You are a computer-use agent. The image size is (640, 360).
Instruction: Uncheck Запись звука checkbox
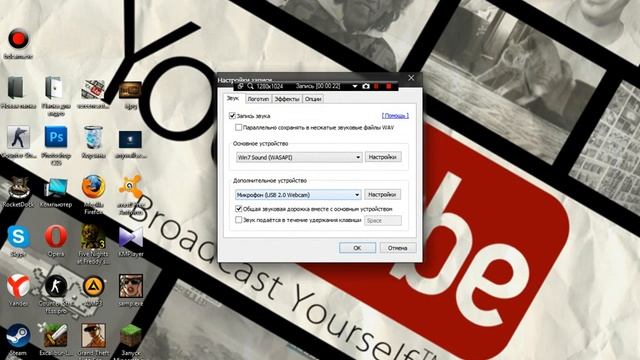tap(232, 116)
